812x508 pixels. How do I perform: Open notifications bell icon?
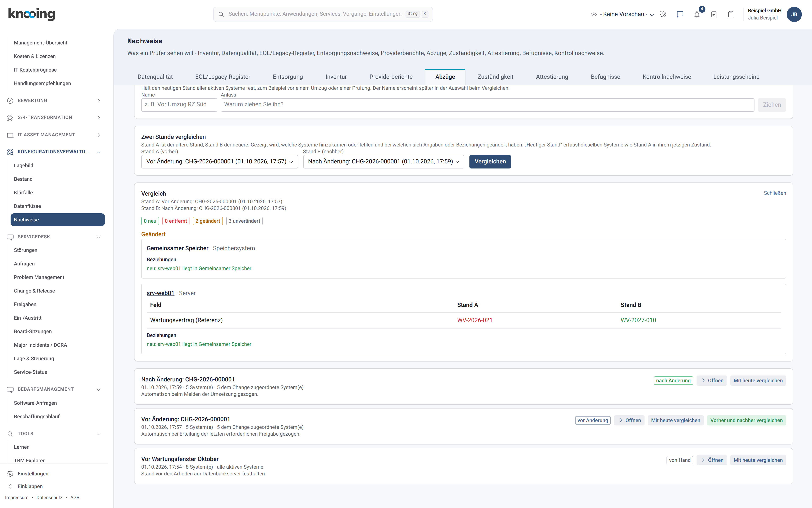point(697,14)
